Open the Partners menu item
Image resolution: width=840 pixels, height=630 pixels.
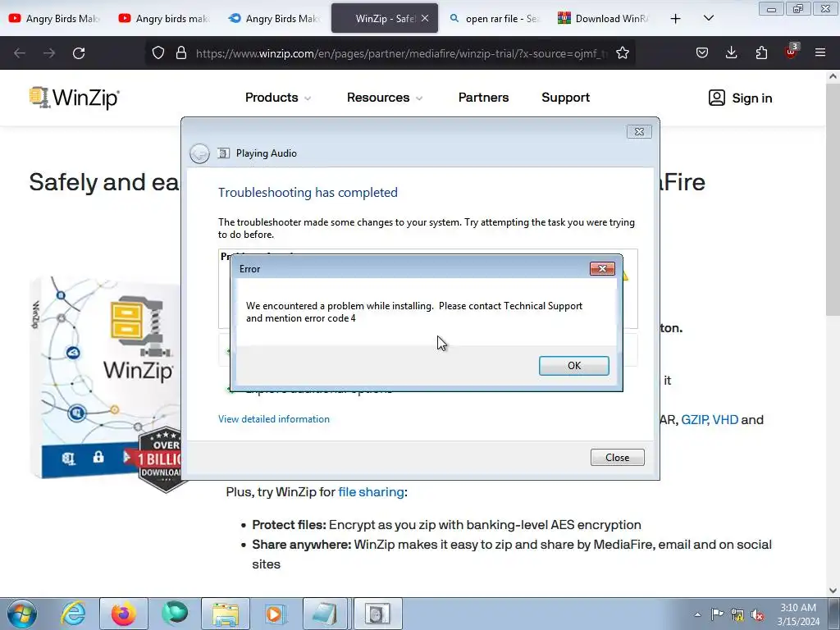(483, 98)
